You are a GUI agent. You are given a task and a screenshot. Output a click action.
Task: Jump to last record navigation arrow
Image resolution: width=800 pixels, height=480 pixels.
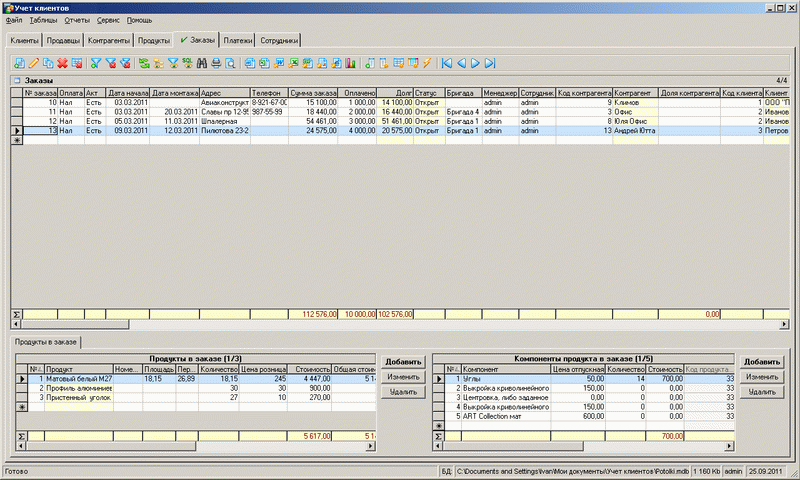[491, 63]
